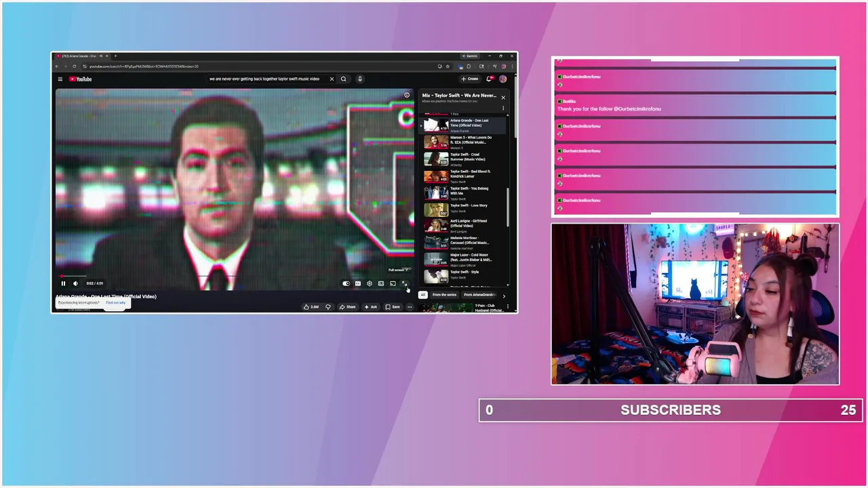Open T-Pain Club Husband recommended video
The width and height of the screenshot is (868, 488).
(462, 308)
